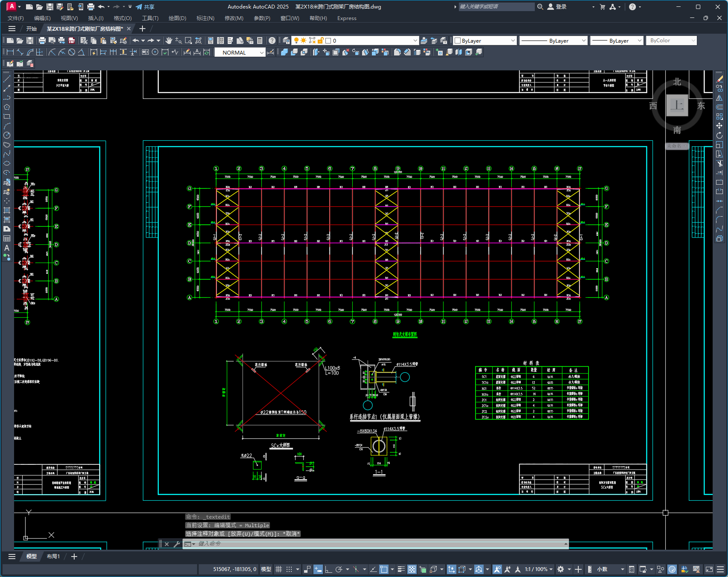Open Layer Properties Manager icon
This screenshot has width=728, height=577.
[x=286, y=41]
